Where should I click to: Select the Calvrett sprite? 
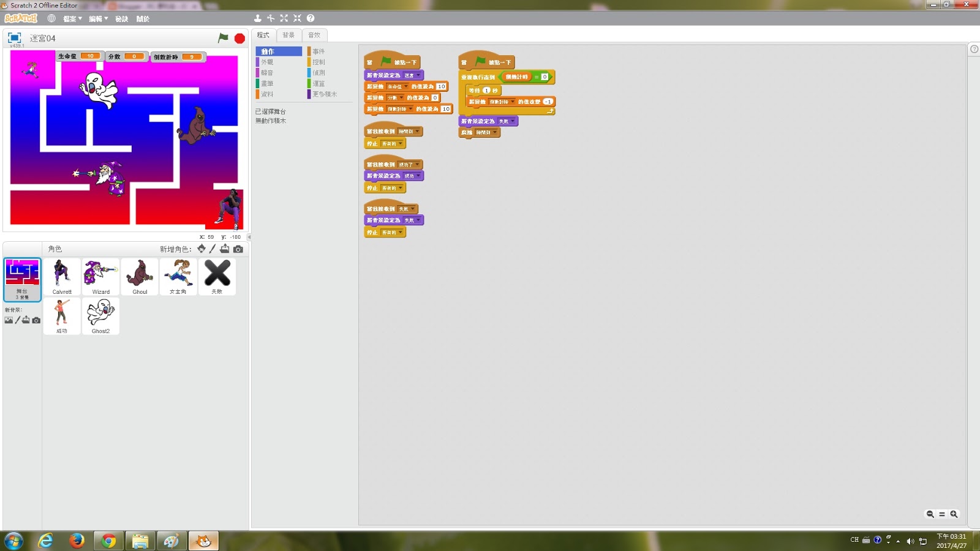[62, 277]
